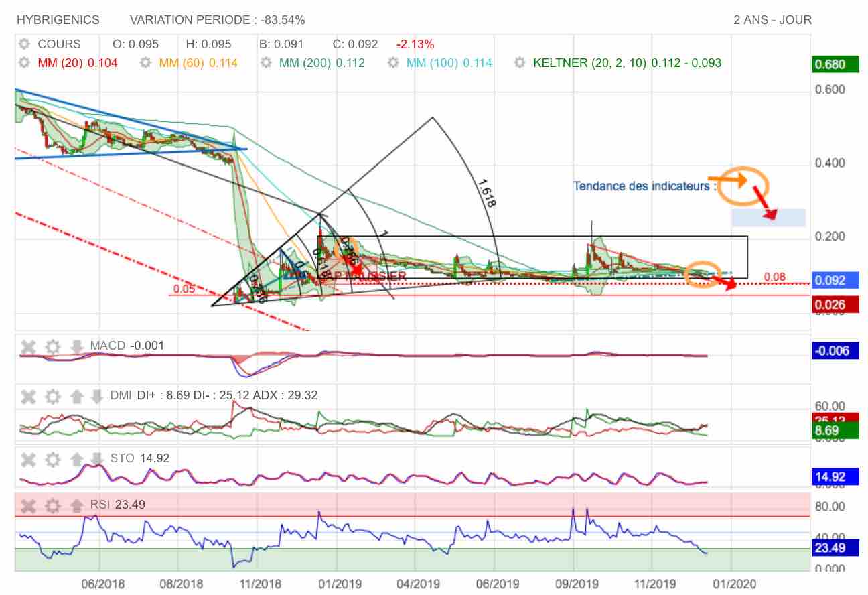Image resolution: width=868 pixels, height=595 pixels.
Task: Click the -2.13% change value
Action: (x=415, y=44)
